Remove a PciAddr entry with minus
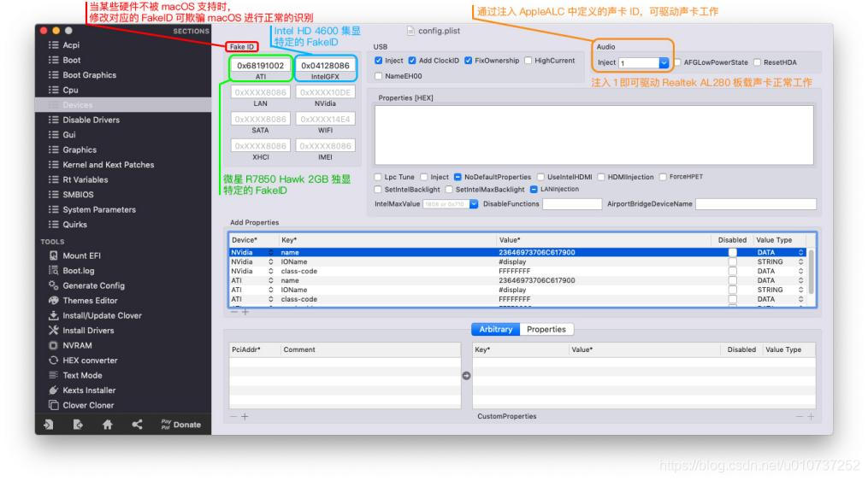The width and height of the screenshot is (868, 481). tap(233, 416)
